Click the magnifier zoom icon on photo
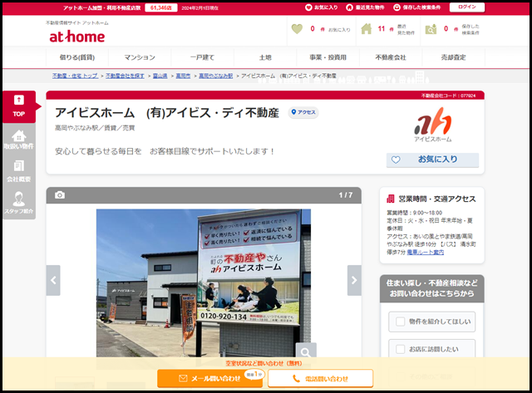The width and height of the screenshot is (532, 393). coord(306,352)
